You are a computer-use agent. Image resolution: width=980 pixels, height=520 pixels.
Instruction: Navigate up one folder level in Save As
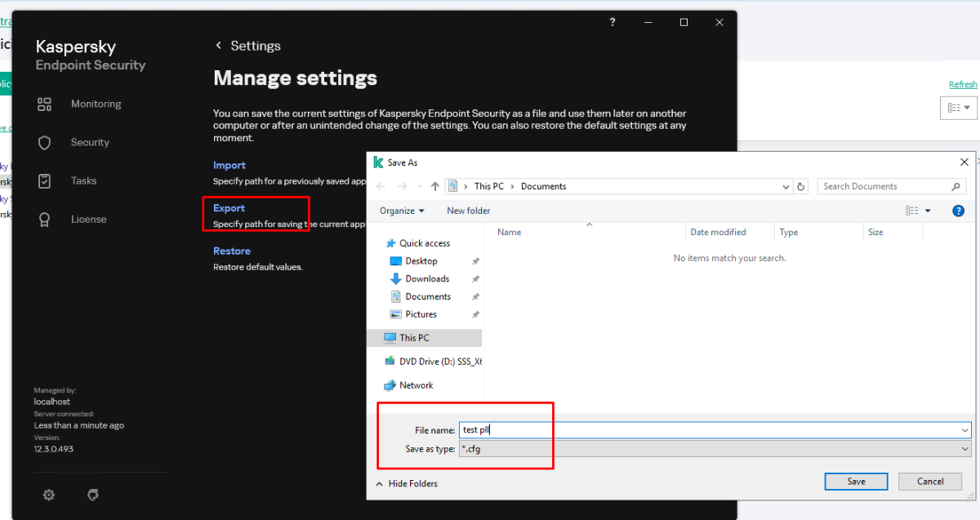pyautogui.click(x=435, y=186)
